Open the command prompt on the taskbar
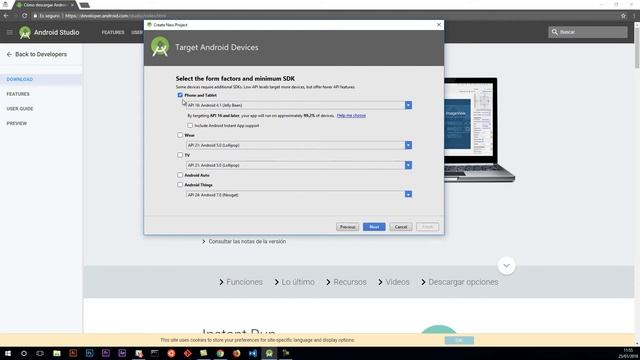 (x=155, y=353)
